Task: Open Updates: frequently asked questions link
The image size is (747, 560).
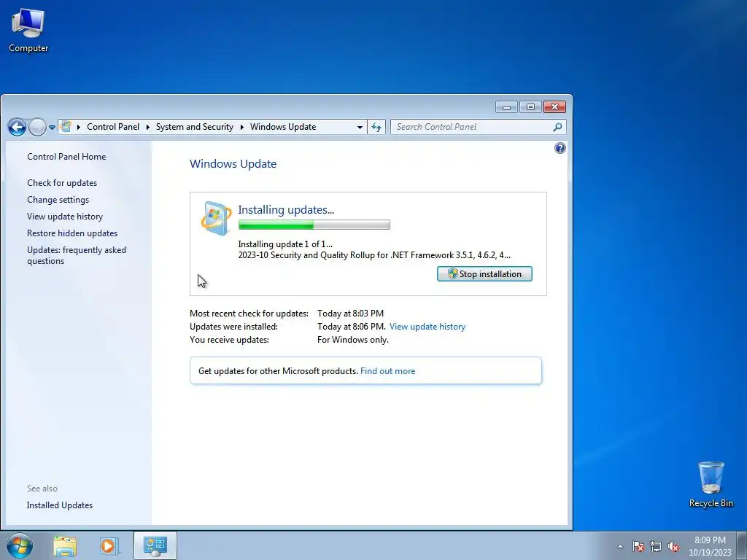Action: pos(76,255)
